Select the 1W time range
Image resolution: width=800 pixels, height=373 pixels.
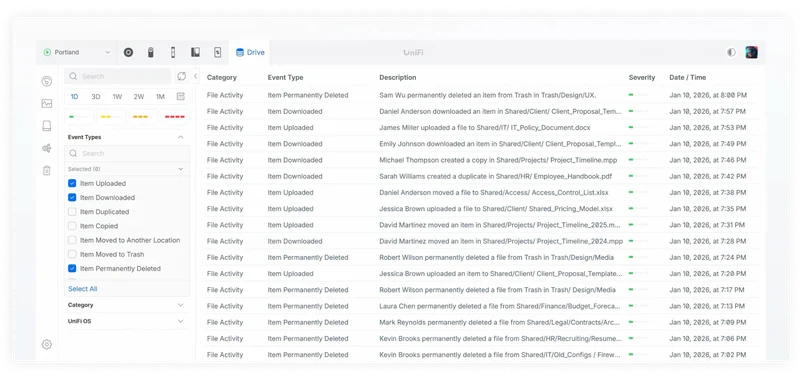click(x=117, y=96)
